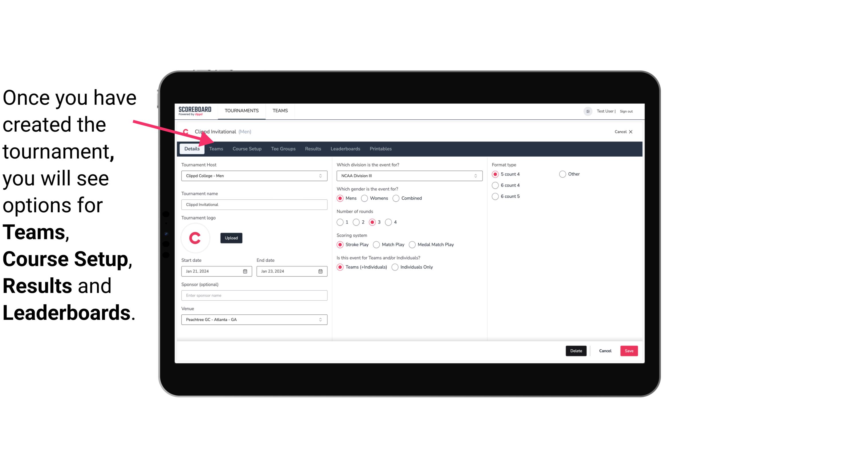
Task: Click the Save button
Action: click(629, 350)
